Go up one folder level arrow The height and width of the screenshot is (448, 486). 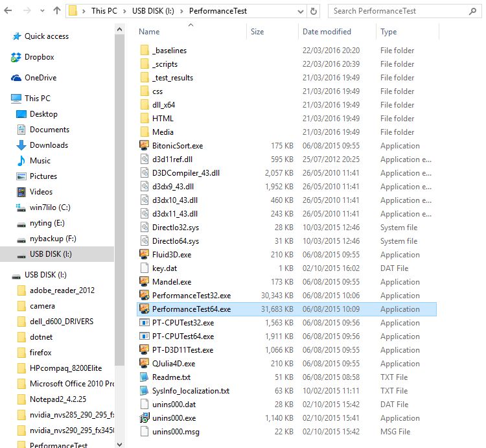[x=57, y=11]
